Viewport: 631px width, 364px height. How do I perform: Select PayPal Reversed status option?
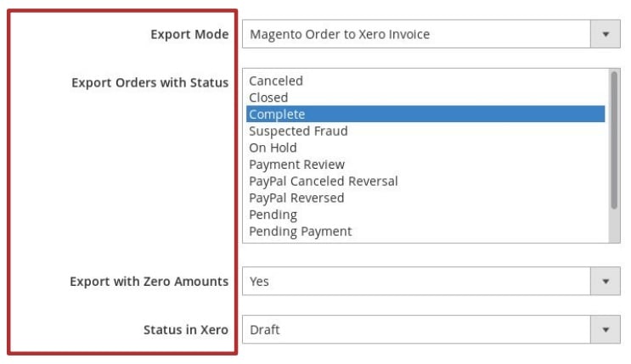[x=425, y=198]
